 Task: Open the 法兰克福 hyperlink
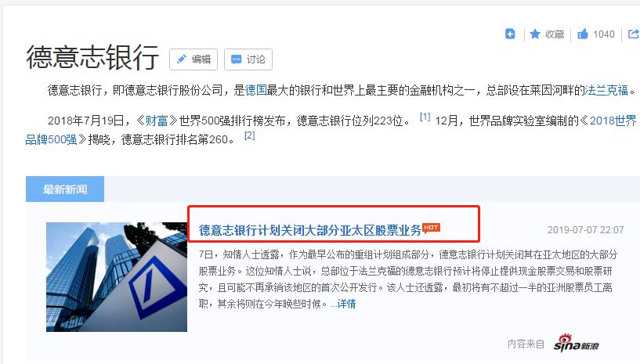[606, 90]
